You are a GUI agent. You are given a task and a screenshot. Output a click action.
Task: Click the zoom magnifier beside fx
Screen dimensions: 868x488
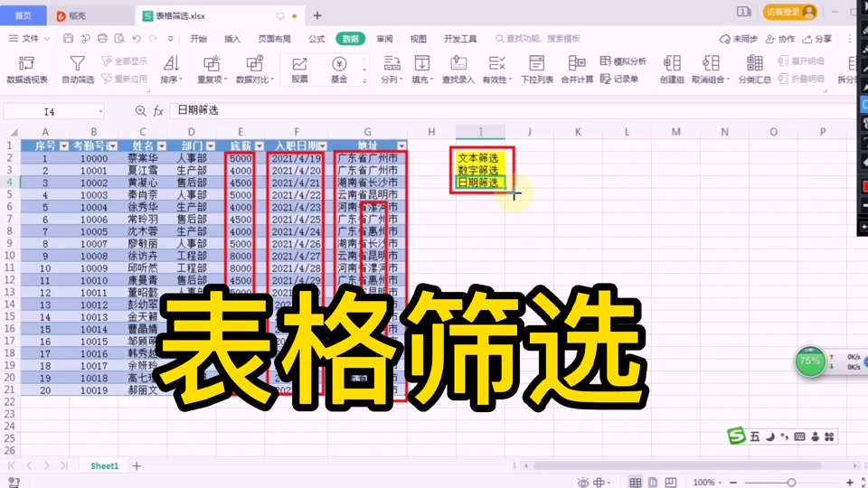141,111
